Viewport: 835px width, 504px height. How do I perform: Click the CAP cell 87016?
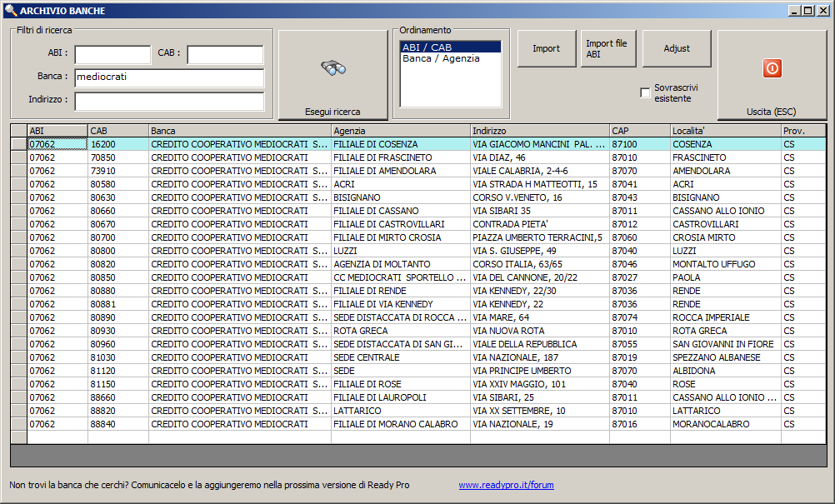[x=639, y=424]
